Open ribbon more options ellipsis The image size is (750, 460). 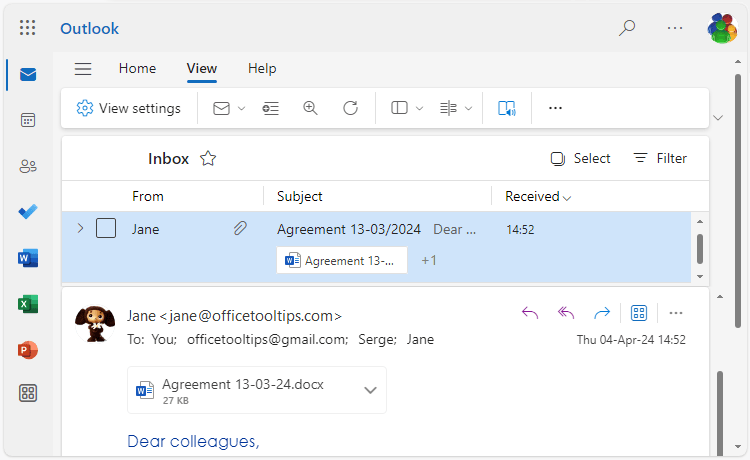[x=555, y=108]
